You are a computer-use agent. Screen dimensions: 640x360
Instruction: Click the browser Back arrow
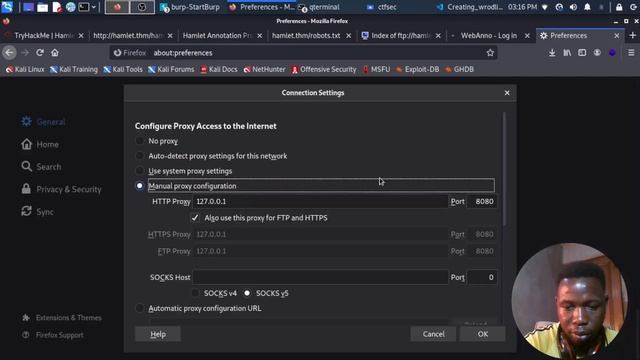click(9, 53)
